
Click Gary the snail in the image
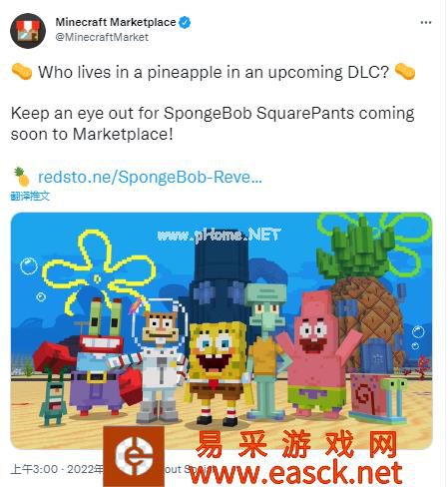pyautogui.click(x=379, y=397)
